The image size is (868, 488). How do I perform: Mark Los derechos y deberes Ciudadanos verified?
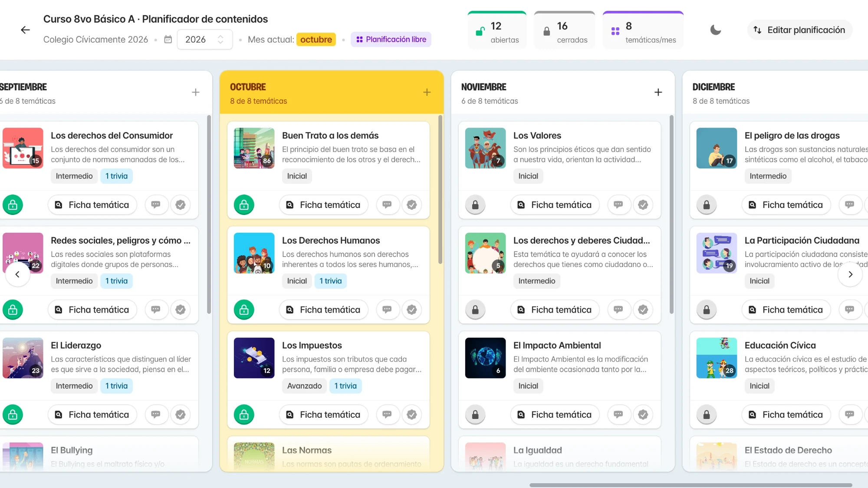click(x=643, y=310)
